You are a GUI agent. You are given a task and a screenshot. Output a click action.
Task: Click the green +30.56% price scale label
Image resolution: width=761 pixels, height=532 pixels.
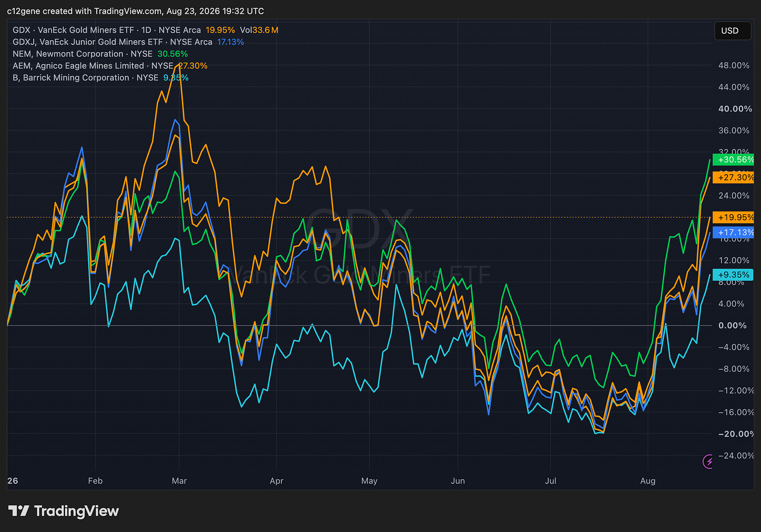tap(734, 160)
